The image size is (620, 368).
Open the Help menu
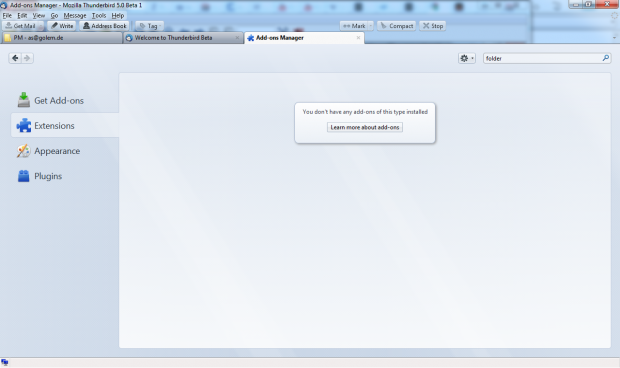coord(117,15)
